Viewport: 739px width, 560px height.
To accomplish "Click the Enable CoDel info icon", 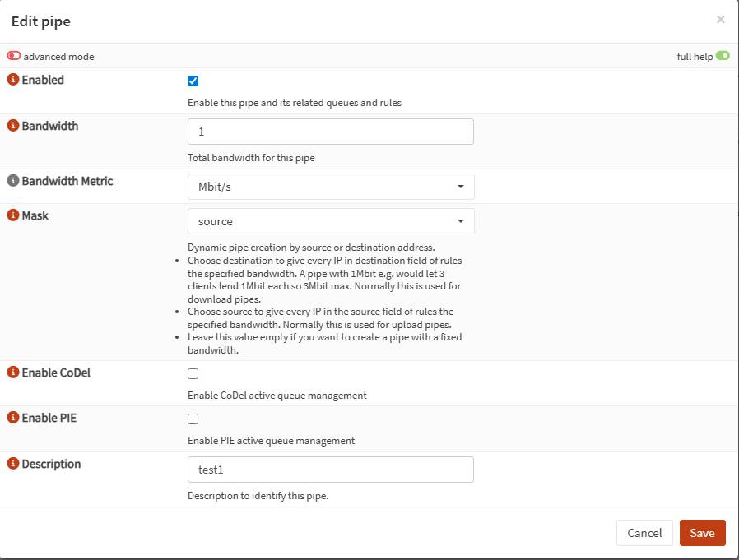I will coord(12,373).
